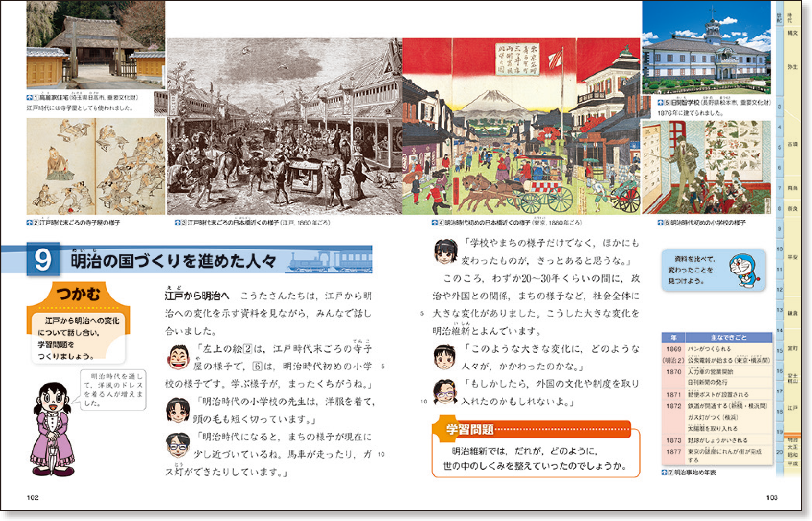
Task: Click the glasses girl face beside 「もしかしたら」
Action: click(x=445, y=392)
